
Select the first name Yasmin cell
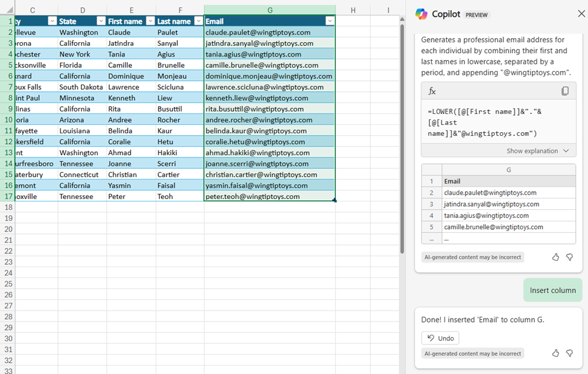click(x=131, y=185)
